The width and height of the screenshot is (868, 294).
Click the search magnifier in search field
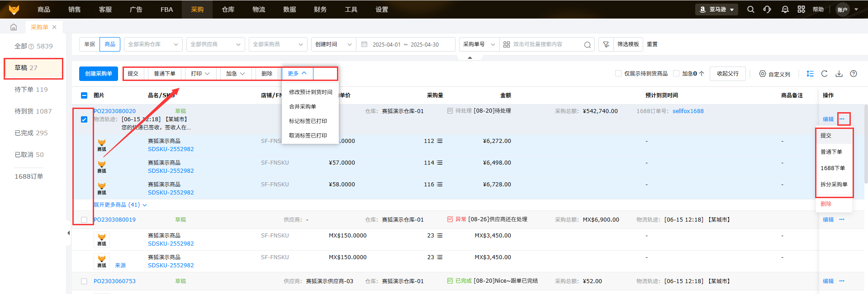click(x=587, y=44)
